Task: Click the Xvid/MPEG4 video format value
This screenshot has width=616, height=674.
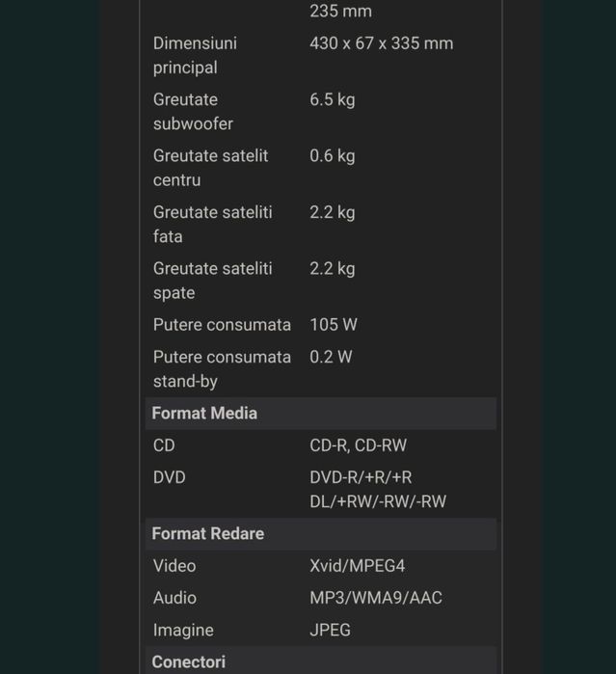Action: point(357,566)
